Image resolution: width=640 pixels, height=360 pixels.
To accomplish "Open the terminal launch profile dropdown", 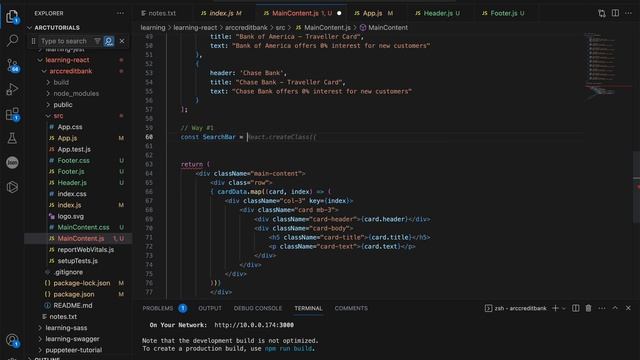I will 564,308.
